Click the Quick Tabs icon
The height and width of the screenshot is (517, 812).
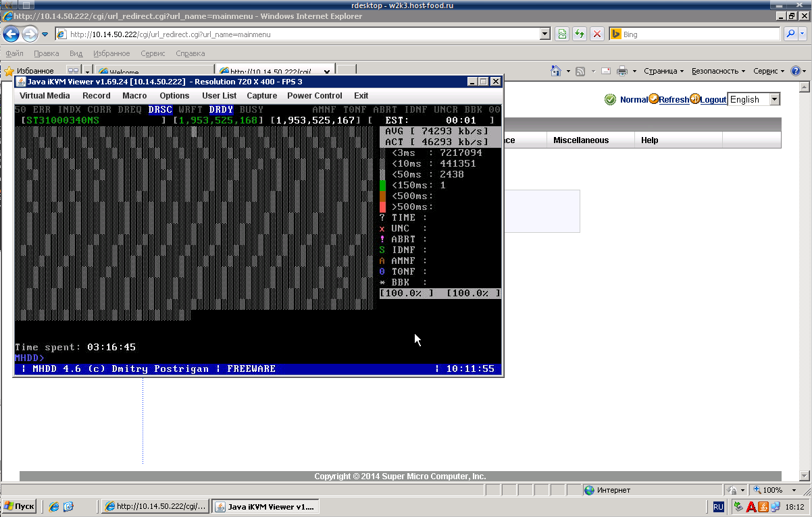[74, 71]
